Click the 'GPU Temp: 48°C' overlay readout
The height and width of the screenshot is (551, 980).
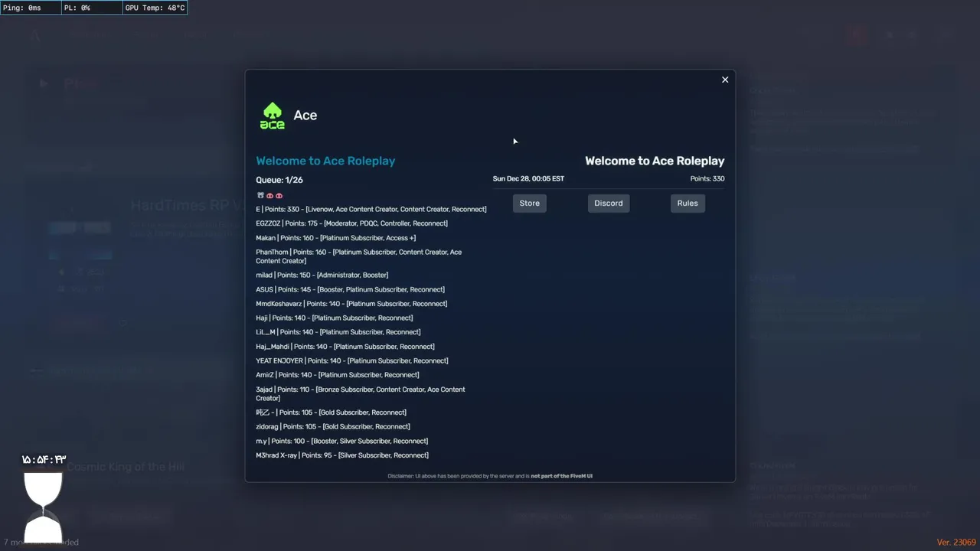pos(155,8)
